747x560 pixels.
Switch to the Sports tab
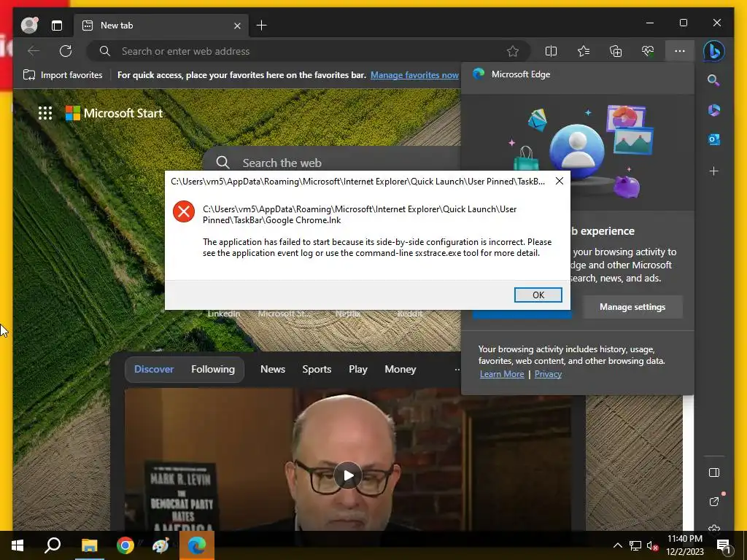317,369
